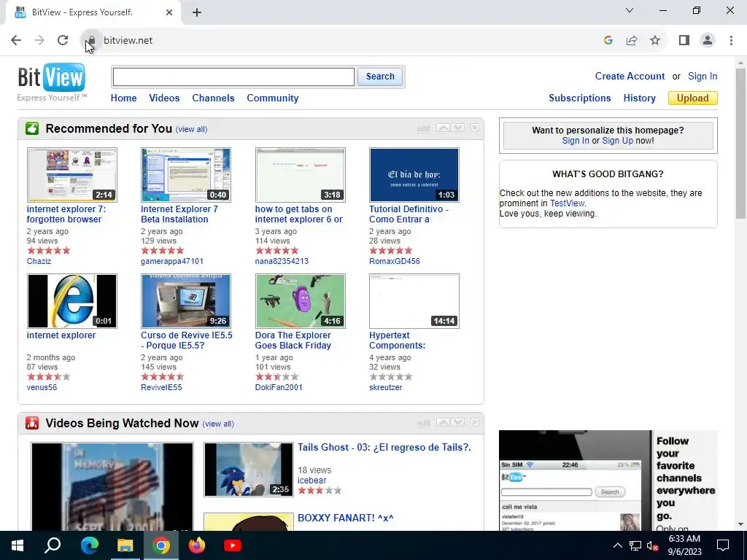Launch Microsoft Edge from taskbar

(x=89, y=545)
